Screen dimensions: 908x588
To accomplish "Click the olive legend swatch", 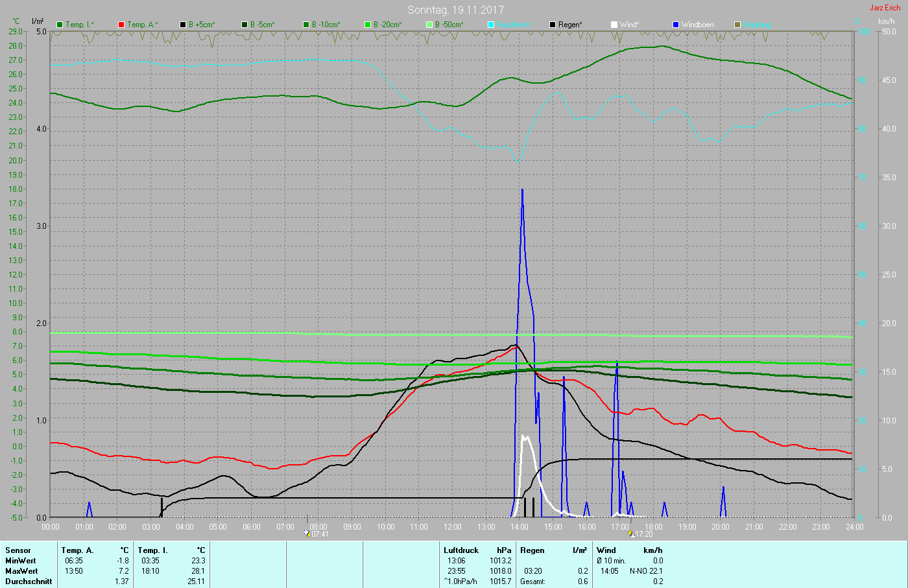I will tap(737, 25).
